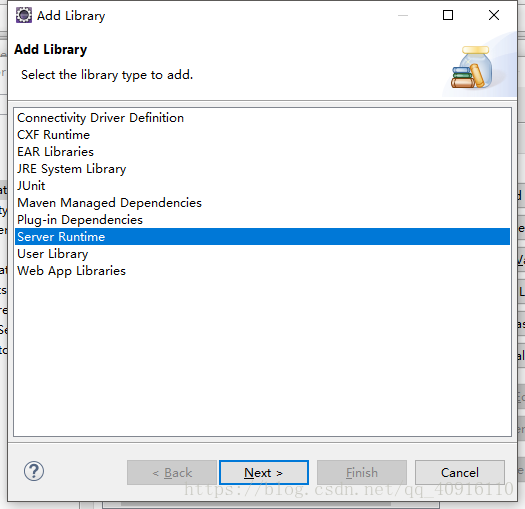Click the greyed-out Finish button
The width and height of the screenshot is (525, 509).
tap(362, 472)
